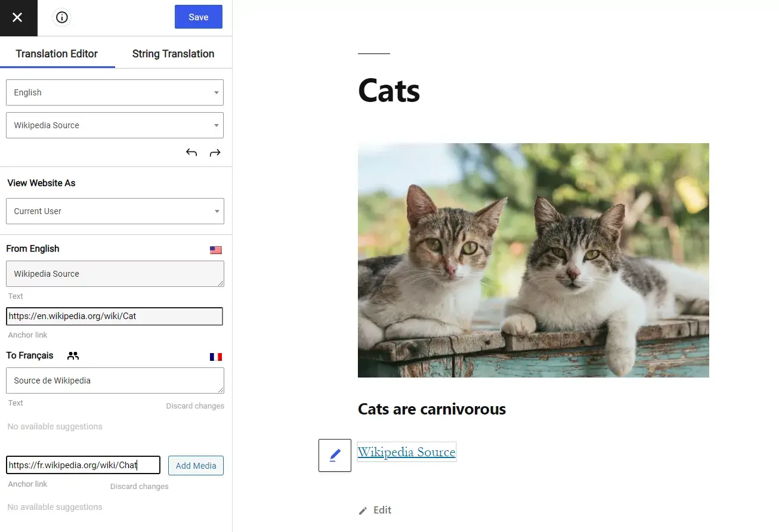
Task: Open the English language dropdown
Action: pyautogui.click(x=115, y=92)
